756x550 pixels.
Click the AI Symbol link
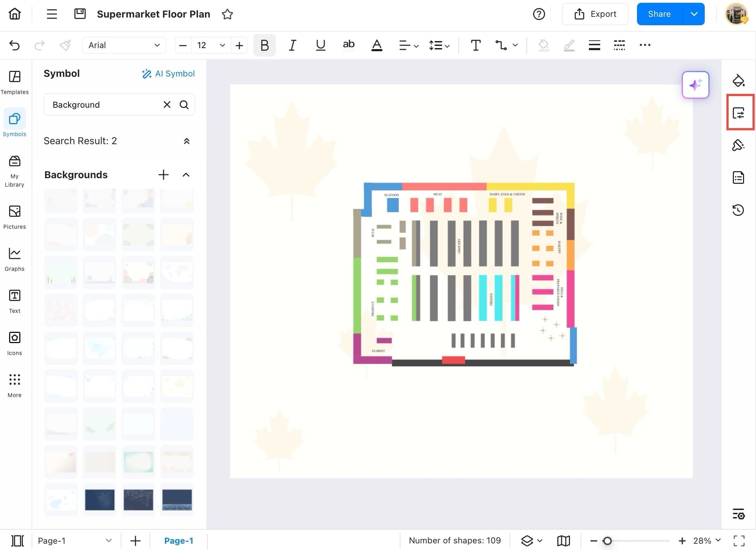[168, 74]
